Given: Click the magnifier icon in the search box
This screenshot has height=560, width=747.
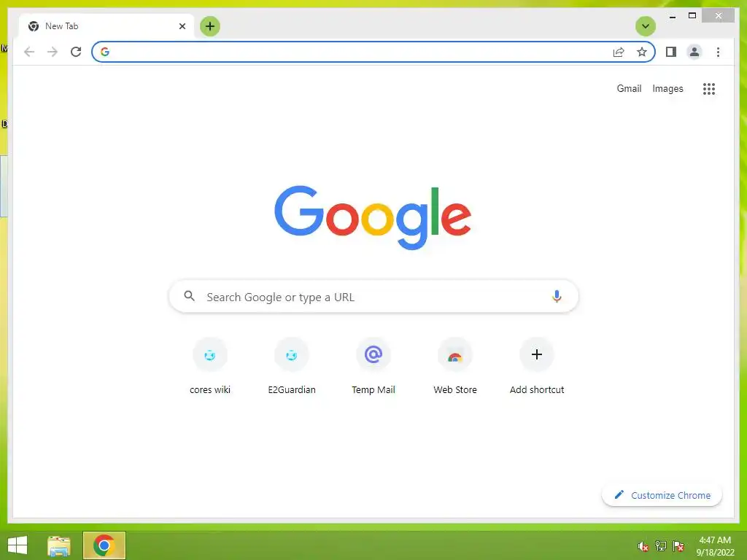Looking at the screenshot, I should click(x=189, y=296).
